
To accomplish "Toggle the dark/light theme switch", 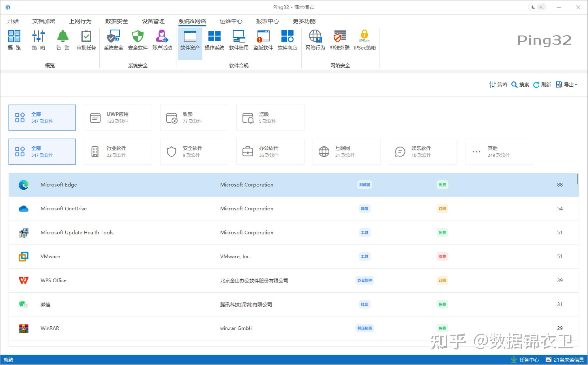I will [x=537, y=7].
